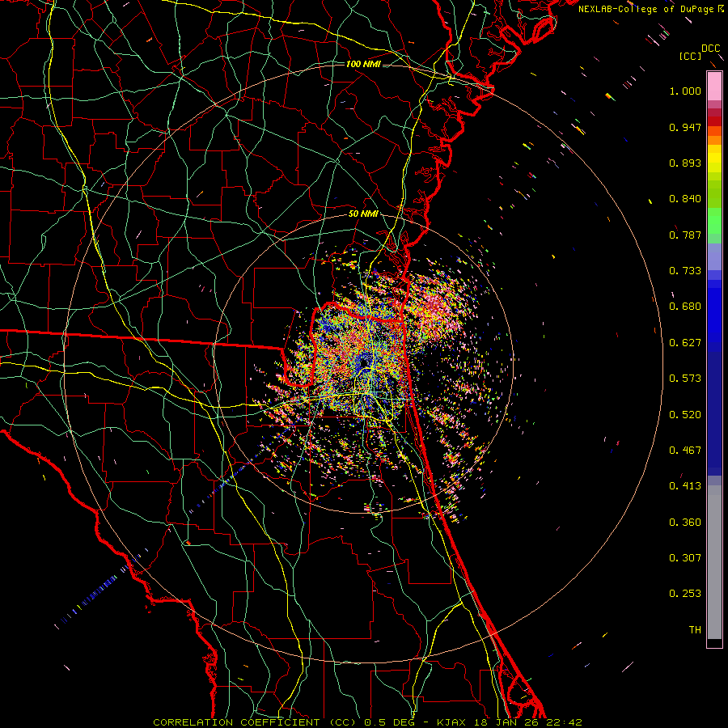
Task: Click the 100 NMI range ring label
Action: point(363,64)
